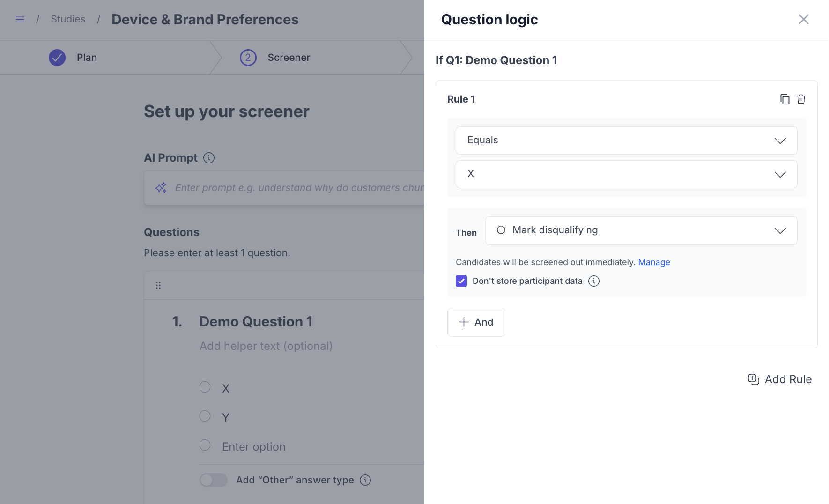Toggle the Add "Other" answer type switch
Screen dimensions: 829x504
point(214,480)
